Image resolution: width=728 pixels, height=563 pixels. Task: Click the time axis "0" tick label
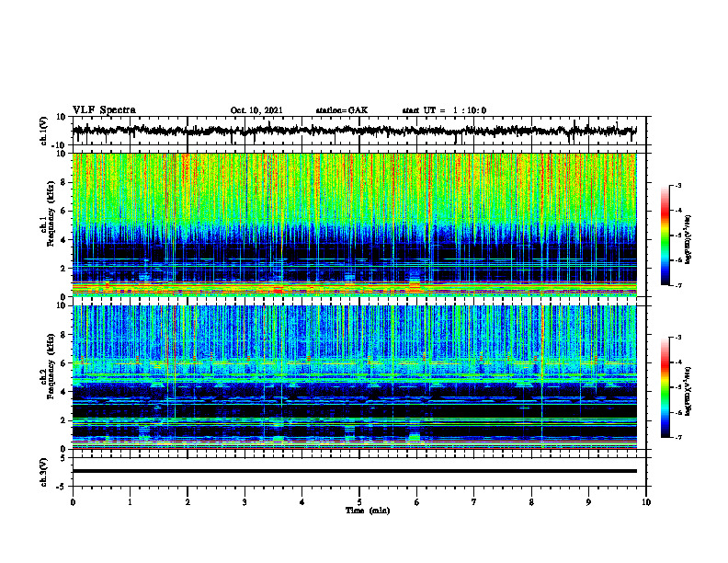73,502
